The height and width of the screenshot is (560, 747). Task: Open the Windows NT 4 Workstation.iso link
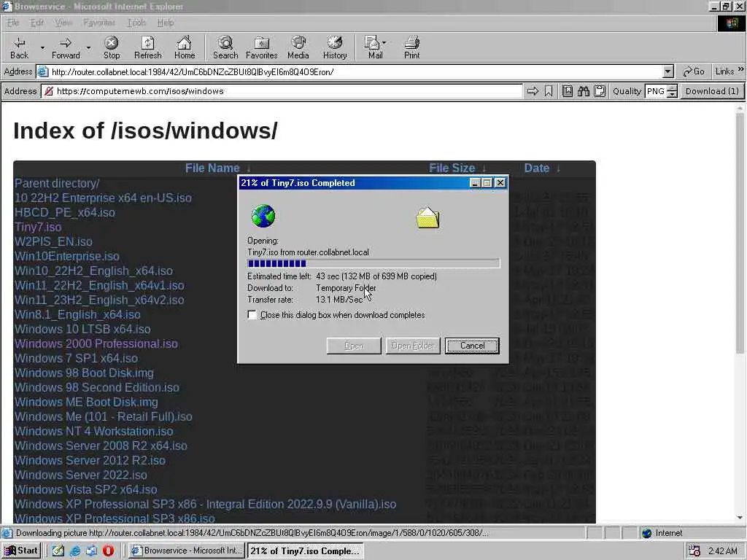(94, 432)
